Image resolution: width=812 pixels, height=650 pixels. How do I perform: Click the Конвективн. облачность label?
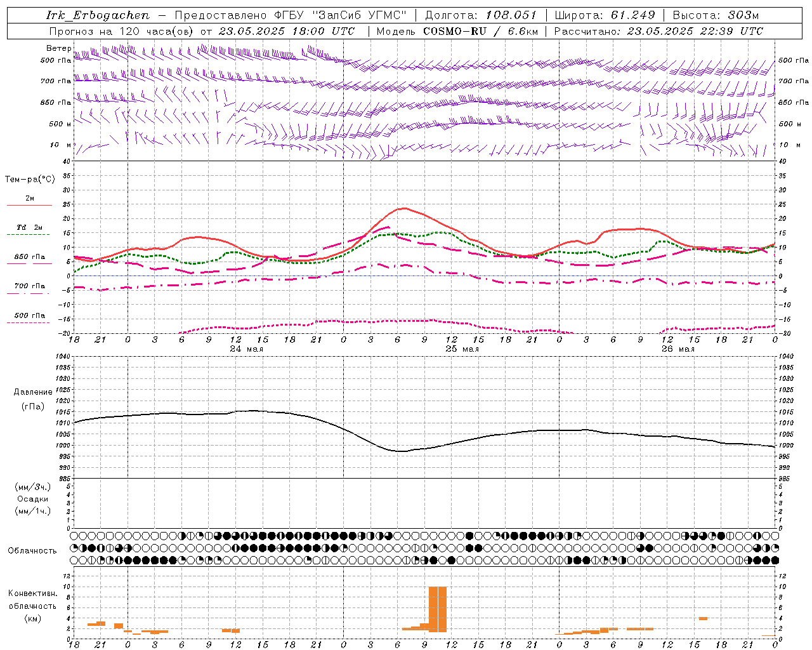tap(32, 599)
